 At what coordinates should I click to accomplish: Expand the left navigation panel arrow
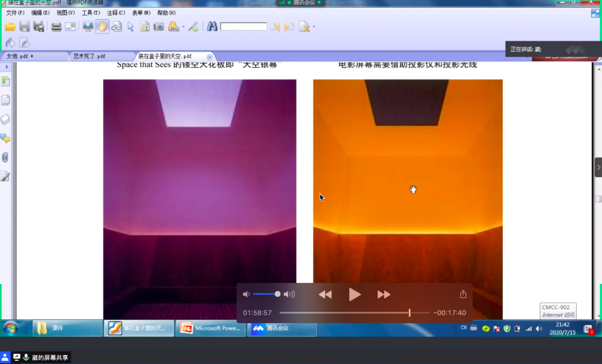pos(6,67)
